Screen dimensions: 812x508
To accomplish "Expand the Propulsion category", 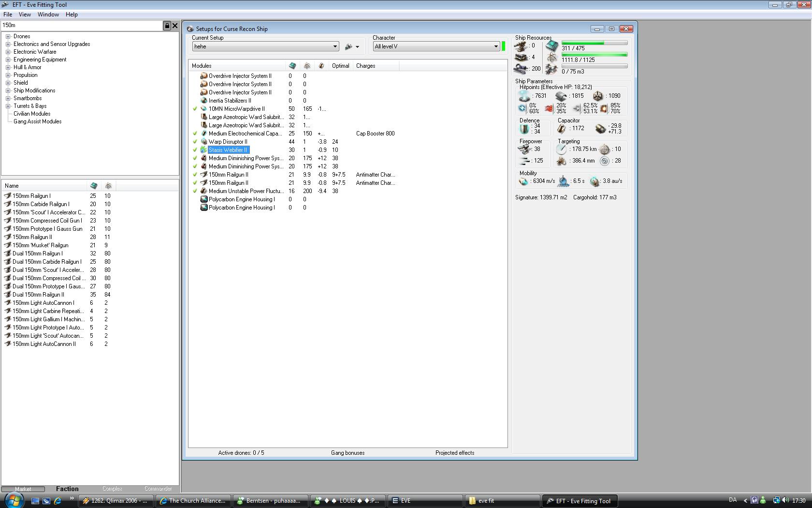I will coord(8,75).
